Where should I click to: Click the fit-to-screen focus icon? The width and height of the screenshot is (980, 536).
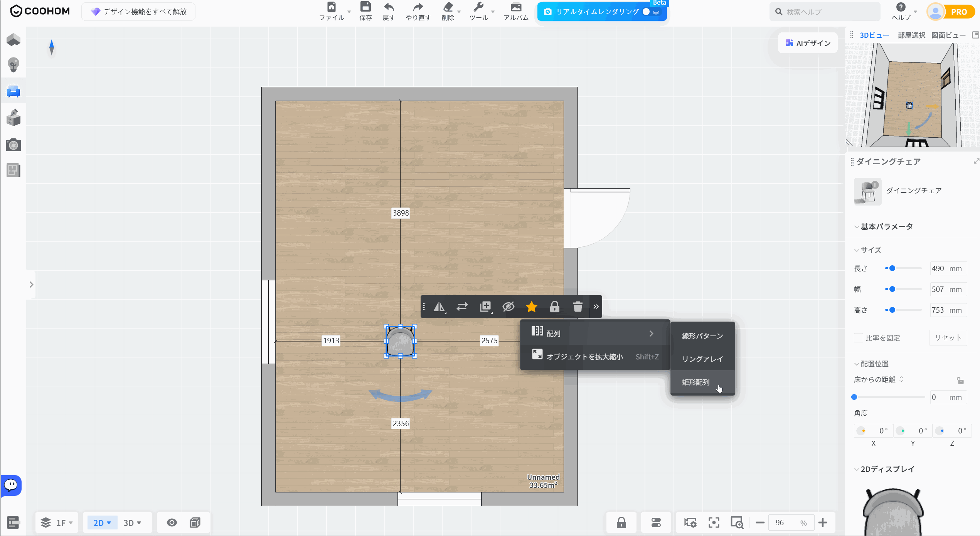pos(714,523)
